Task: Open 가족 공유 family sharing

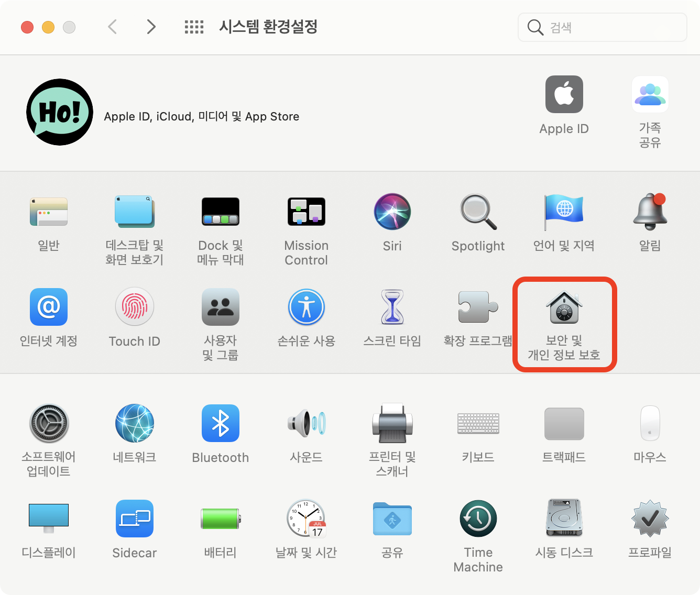Action: [x=650, y=94]
